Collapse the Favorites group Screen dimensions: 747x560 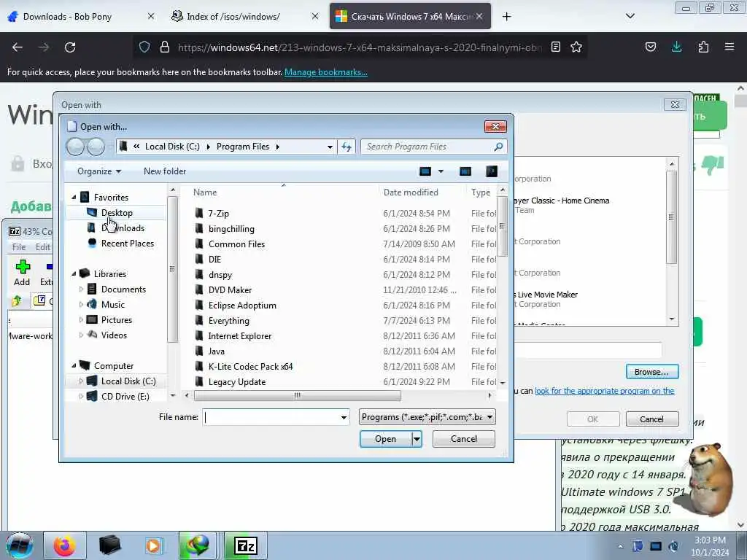coord(74,197)
